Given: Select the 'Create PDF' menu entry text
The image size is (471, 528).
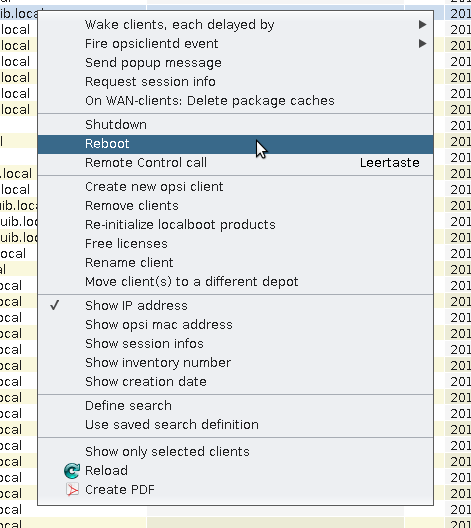Looking at the screenshot, I should tap(120, 490).
